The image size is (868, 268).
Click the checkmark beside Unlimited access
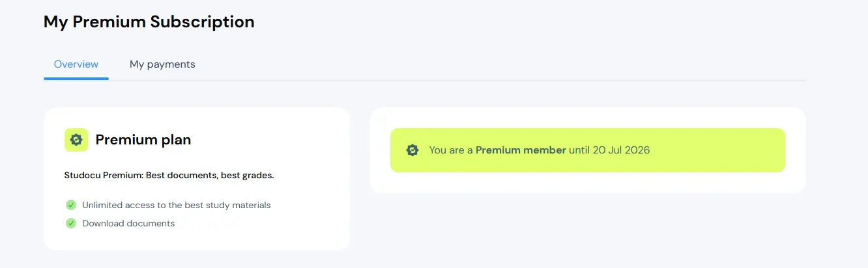pyautogui.click(x=71, y=205)
